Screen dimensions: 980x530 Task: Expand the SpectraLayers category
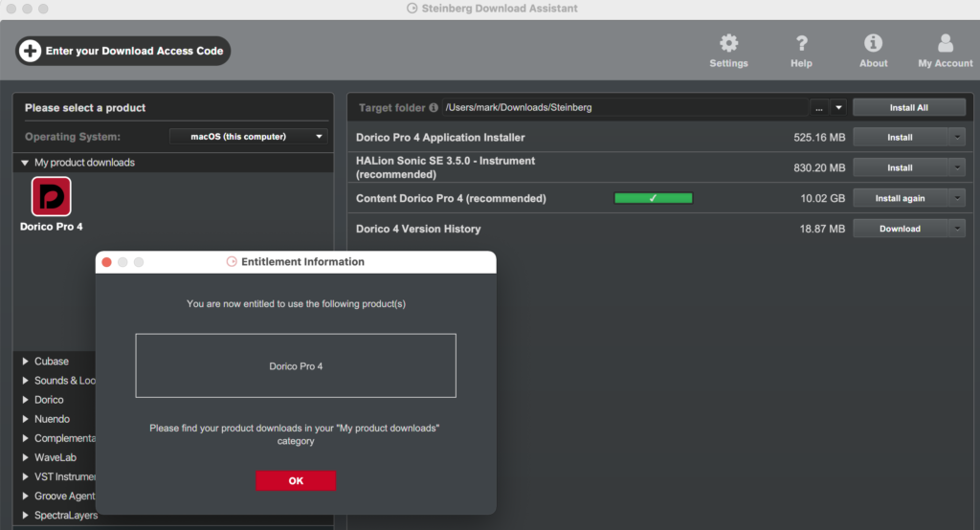tap(25, 515)
